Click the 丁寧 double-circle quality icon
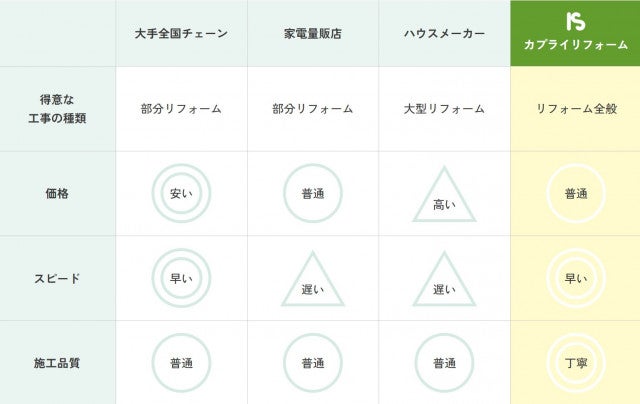The height and width of the screenshot is (404, 640). pos(575,362)
